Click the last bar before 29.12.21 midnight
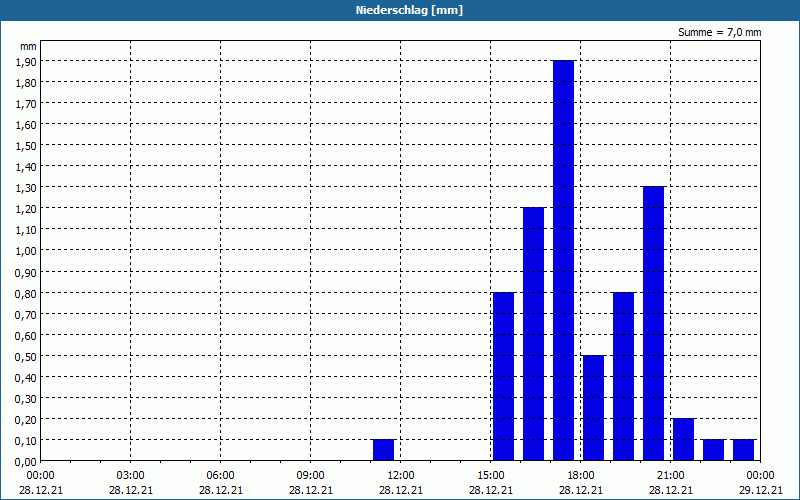 pos(743,450)
